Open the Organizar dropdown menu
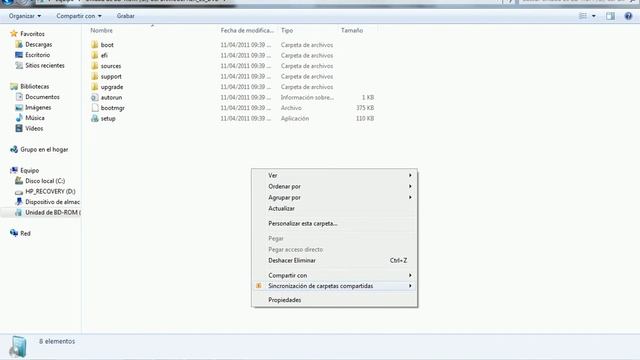Viewport: 640px width, 360px height. click(25, 16)
